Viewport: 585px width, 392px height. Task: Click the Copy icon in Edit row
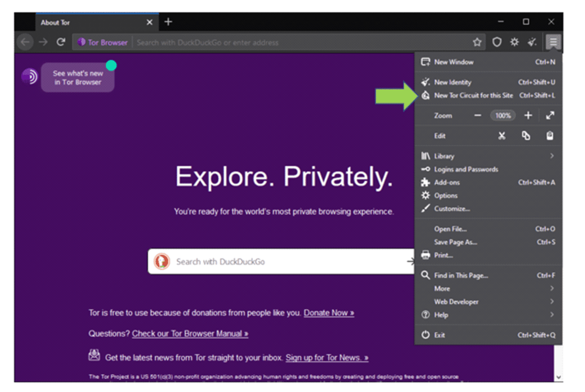pyautogui.click(x=526, y=136)
